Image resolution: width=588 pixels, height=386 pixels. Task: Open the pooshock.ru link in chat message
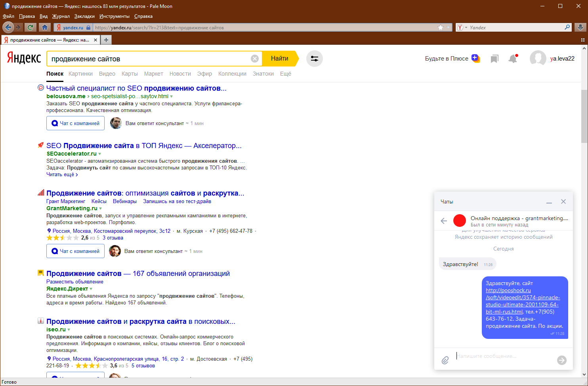pyautogui.click(x=523, y=301)
